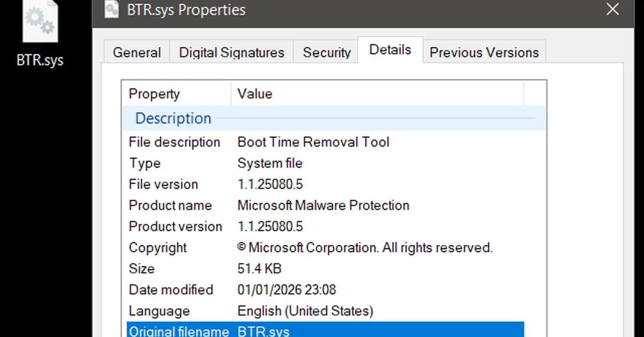Click the value Boot Time Removal Tool
This screenshot has width=644, height=337.
click(313, 142)
